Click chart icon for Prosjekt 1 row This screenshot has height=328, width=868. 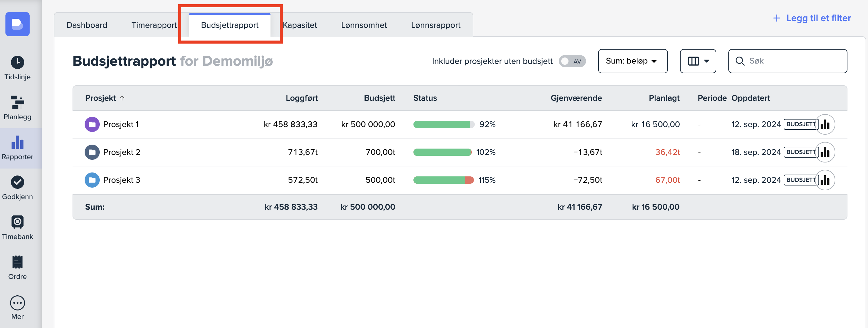point(825,125)
